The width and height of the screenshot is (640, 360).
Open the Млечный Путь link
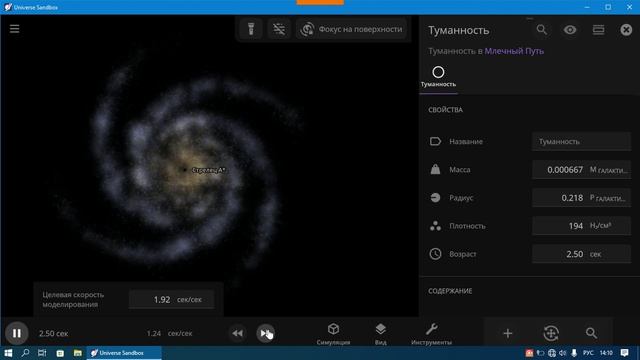pyautogui.click(x=514, y=51)
